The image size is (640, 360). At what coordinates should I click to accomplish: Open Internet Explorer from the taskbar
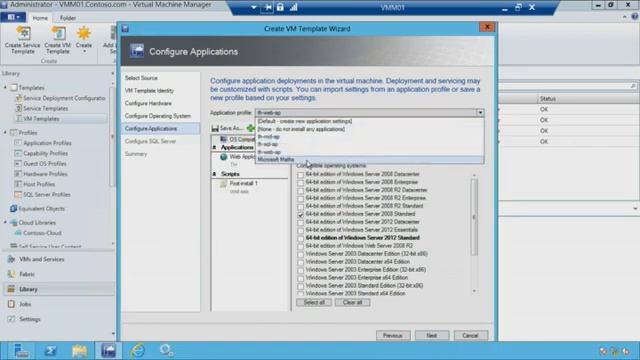[x=138, y=351]
